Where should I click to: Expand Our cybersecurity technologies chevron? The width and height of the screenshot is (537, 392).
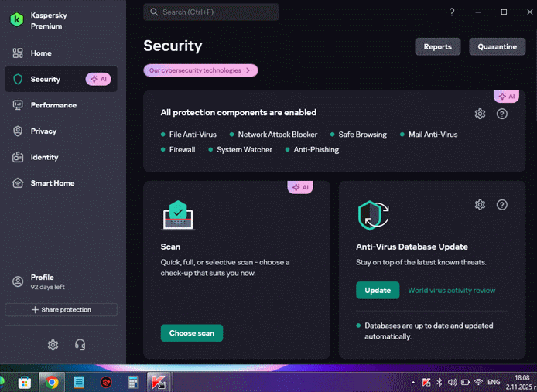(248, 70)
